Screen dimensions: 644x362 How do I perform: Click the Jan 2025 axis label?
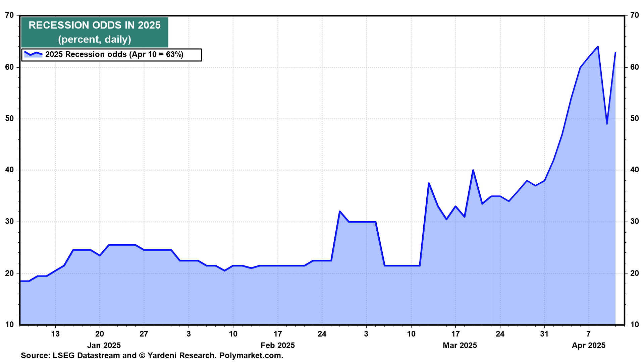coord(104,345)
